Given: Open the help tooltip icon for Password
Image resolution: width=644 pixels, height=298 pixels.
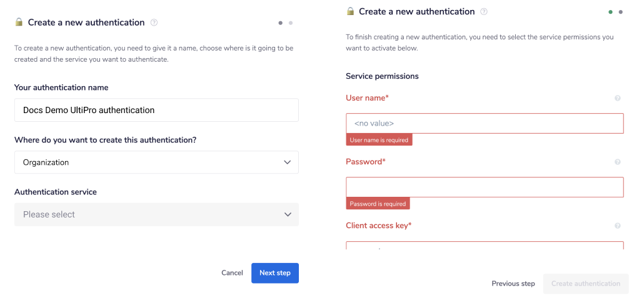Looking at the screenshot, I should pyautogui.click(x=618, y=162).
